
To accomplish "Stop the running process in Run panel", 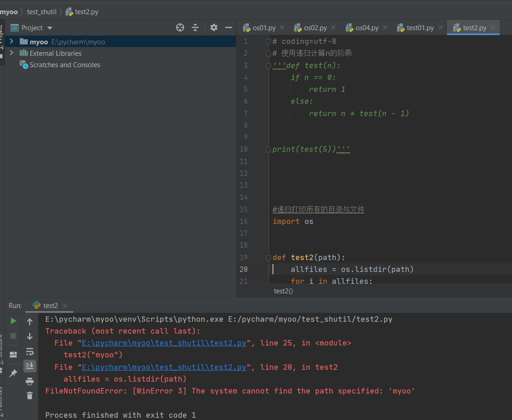I will coord(13,336).
